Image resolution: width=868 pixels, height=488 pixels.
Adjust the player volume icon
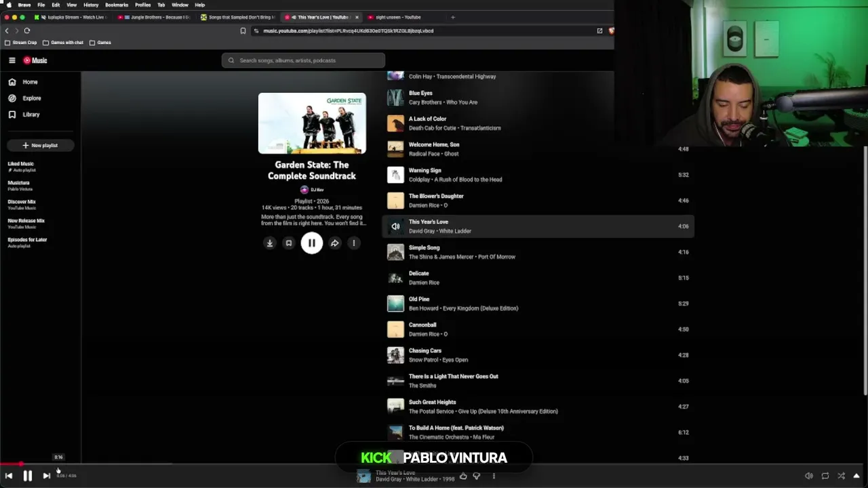point(809,476)
